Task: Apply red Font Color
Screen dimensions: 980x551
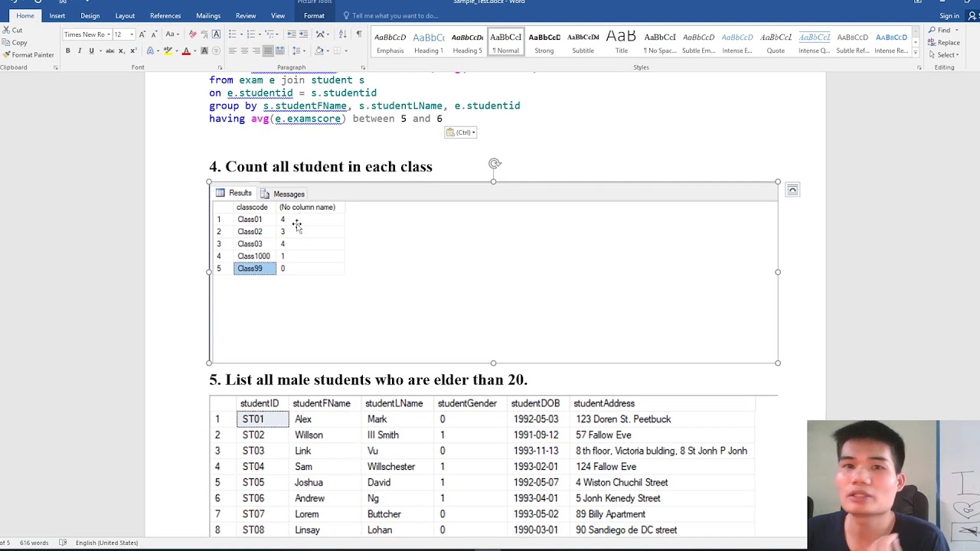Action: point(186,51)
